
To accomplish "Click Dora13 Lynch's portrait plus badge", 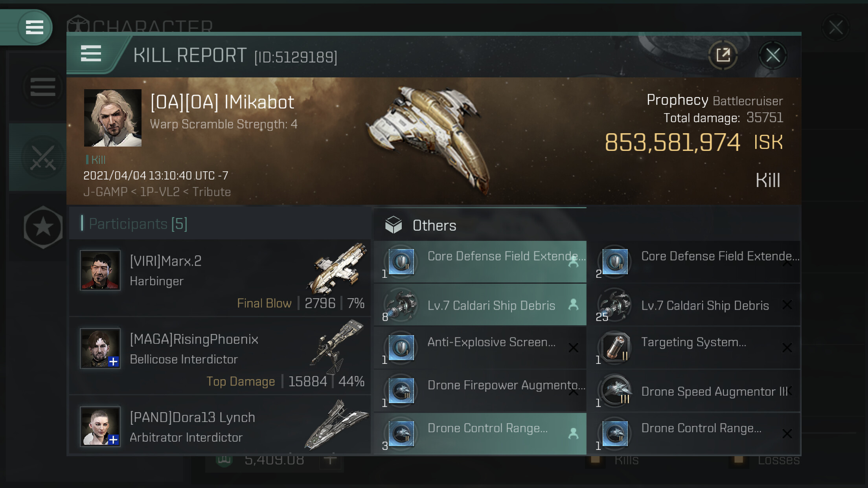I will click(113, 439).
